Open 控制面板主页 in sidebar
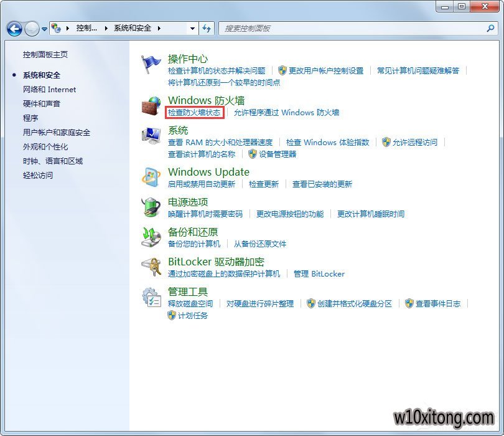Image resolution: width=504 pixels, height=436 pixels. (x=45, y=55)
